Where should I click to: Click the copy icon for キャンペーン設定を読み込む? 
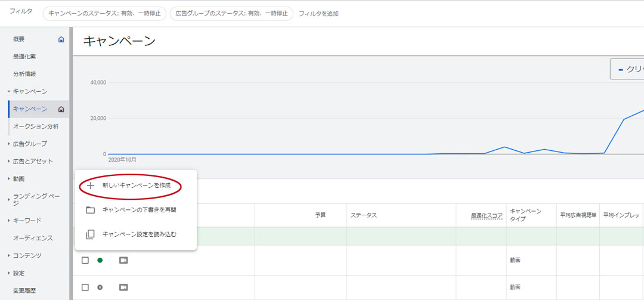91,234
